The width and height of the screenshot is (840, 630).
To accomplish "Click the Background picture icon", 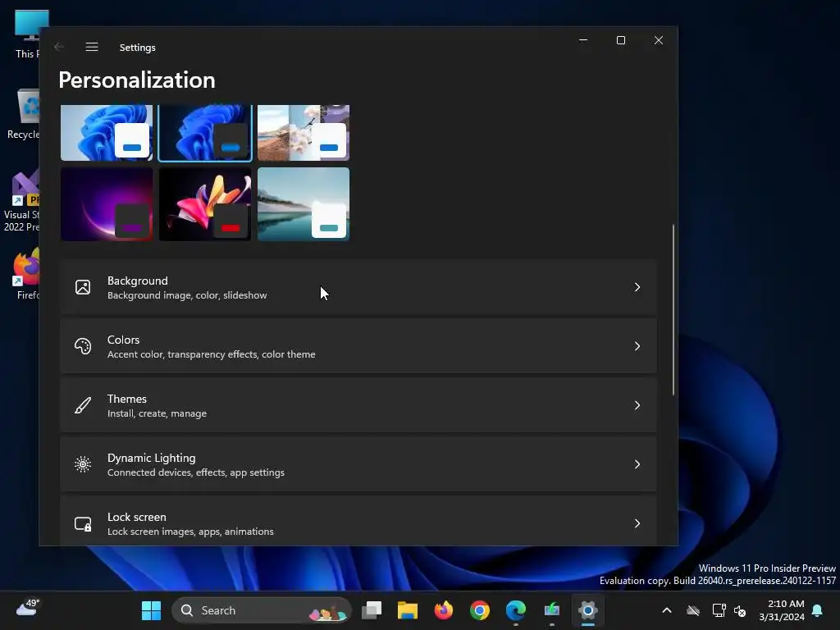I will [83, 287].
